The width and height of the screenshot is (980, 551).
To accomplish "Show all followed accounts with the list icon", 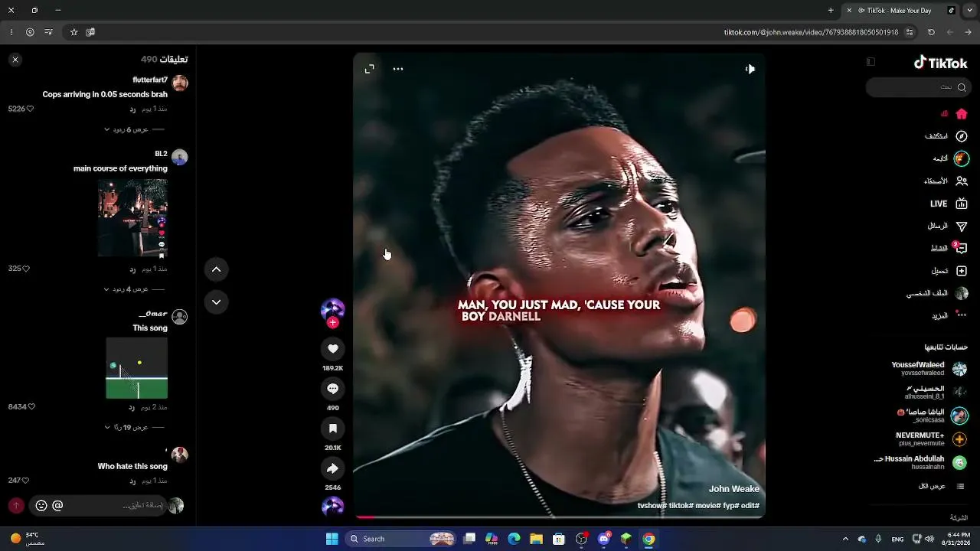I will (x=960, y=486).
